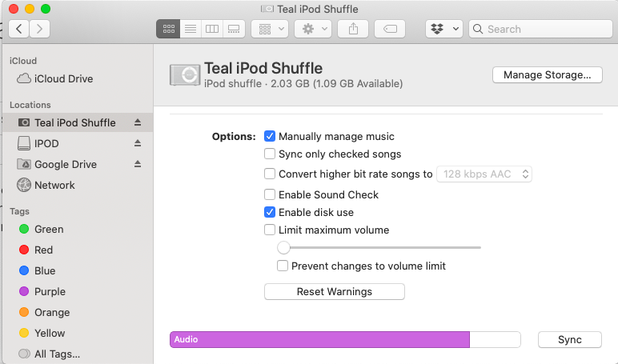Turn on Enable Sound Check
The width and height of the screenshot is (618, 364).
point(270,194)
